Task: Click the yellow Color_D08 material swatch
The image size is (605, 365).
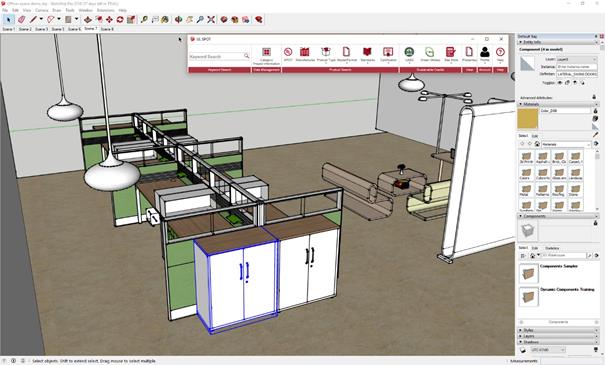Action: click(x=527, y=118)
